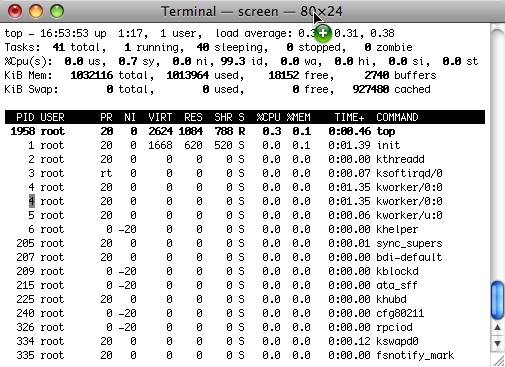Click the VIRT column header

tap(160, 117)
